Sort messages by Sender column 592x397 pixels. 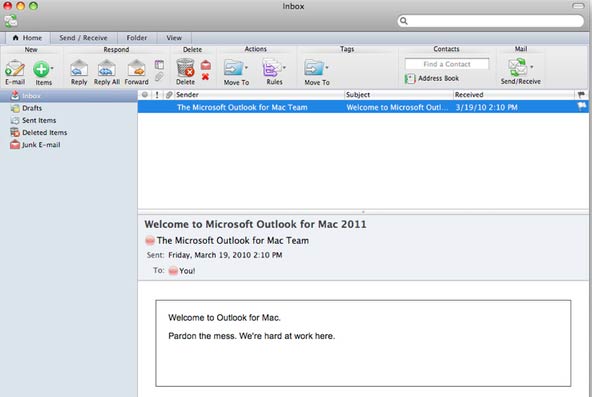[x=259, y=95]
